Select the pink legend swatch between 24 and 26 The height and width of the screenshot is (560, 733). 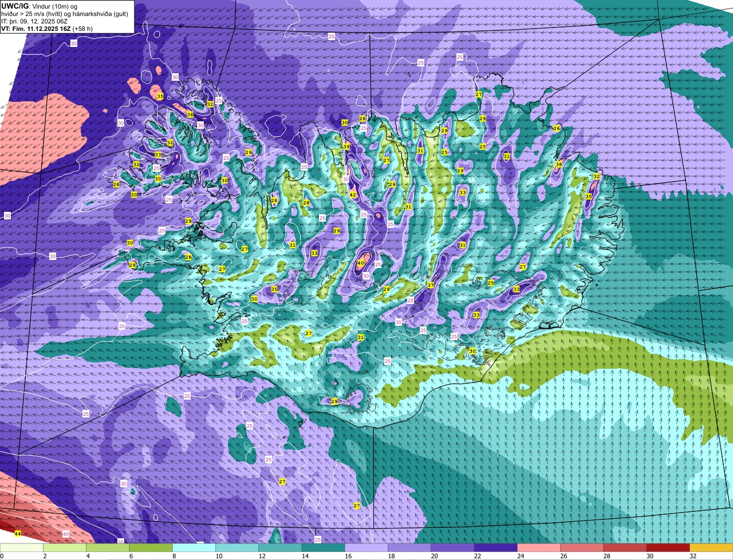539,548
